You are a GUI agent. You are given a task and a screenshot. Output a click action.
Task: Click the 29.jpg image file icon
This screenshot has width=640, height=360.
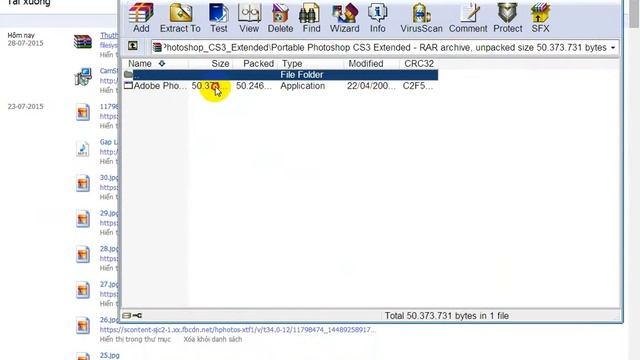click(82, 219)
